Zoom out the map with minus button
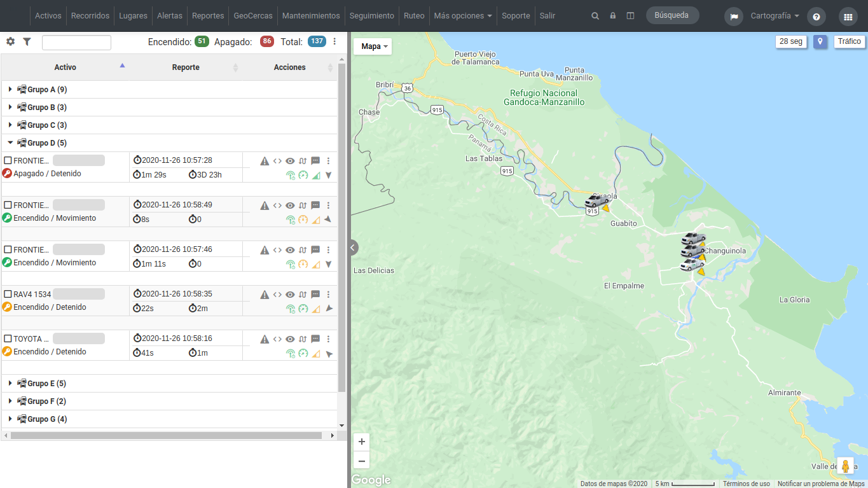The width and height of the screenshot is (868, 488). (362, 461)
